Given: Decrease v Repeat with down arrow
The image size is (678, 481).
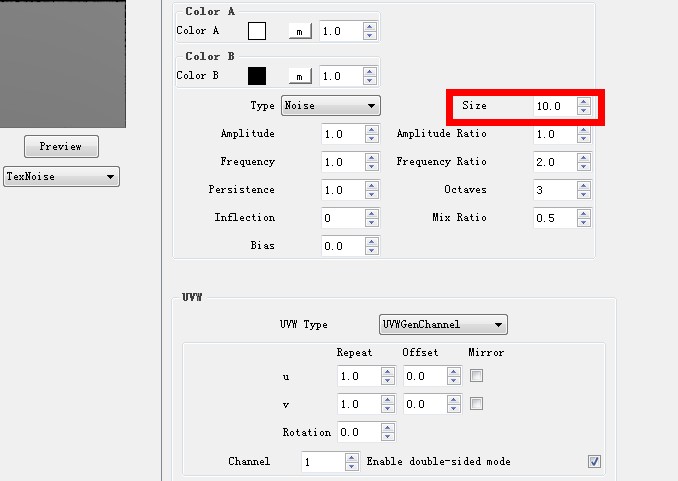Looking at the screenshot, I should click(x=388, y=408).
